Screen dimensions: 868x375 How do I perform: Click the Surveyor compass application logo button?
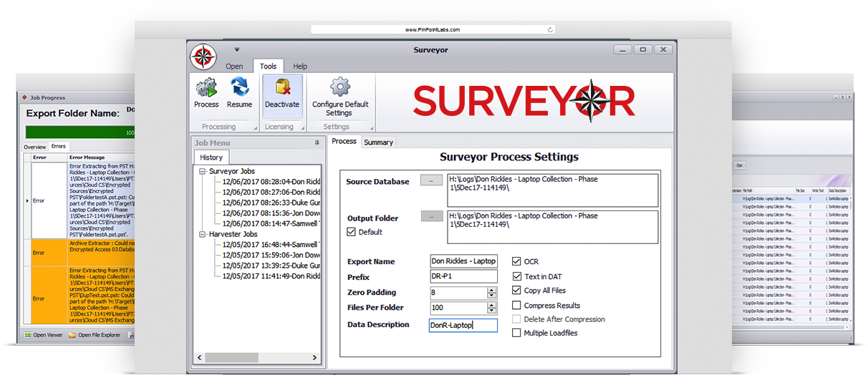203,57
